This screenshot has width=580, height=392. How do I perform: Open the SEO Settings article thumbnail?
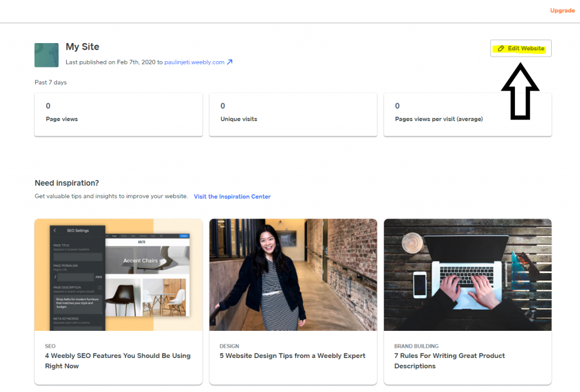click(x=118, y=275)
